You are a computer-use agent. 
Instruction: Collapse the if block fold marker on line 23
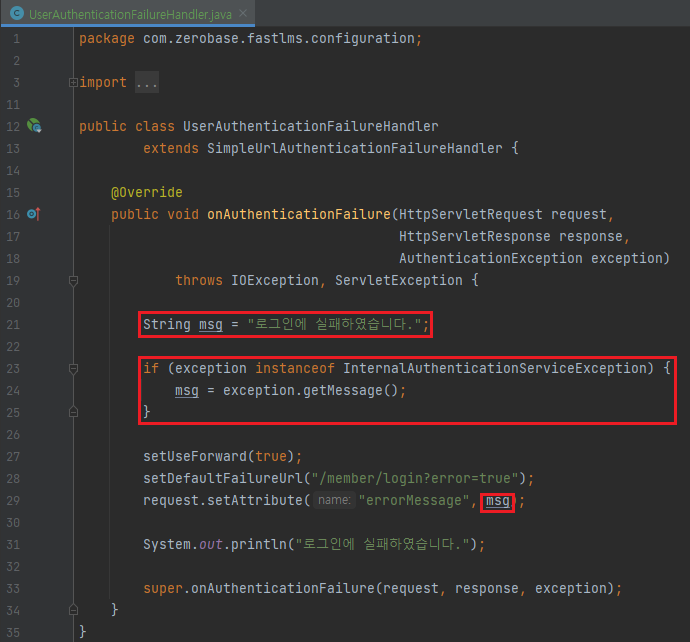[73, 369]
